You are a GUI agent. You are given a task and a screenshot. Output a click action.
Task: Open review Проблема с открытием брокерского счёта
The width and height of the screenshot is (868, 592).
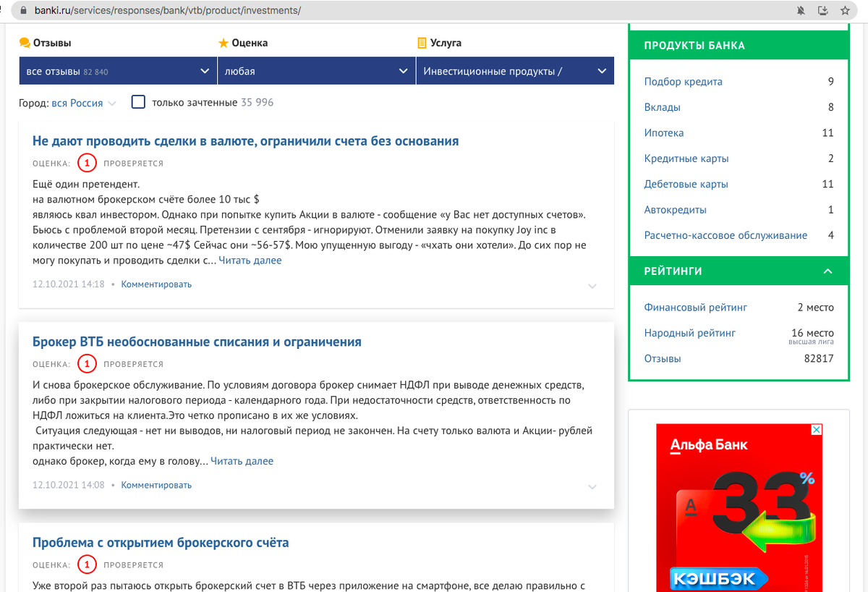(161, 543)
